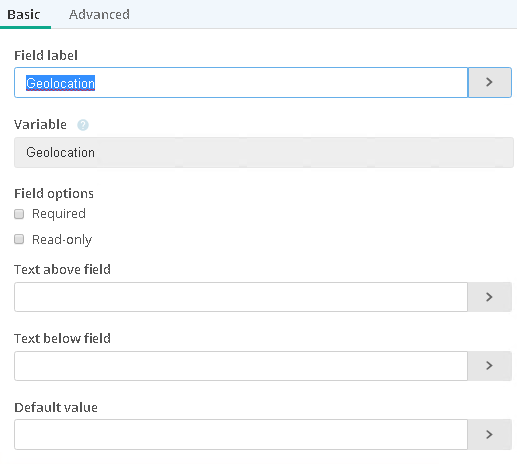The height and width of the screenshot is (464, 517).
Task: Select the Basic tab
Action: point(24,14)
